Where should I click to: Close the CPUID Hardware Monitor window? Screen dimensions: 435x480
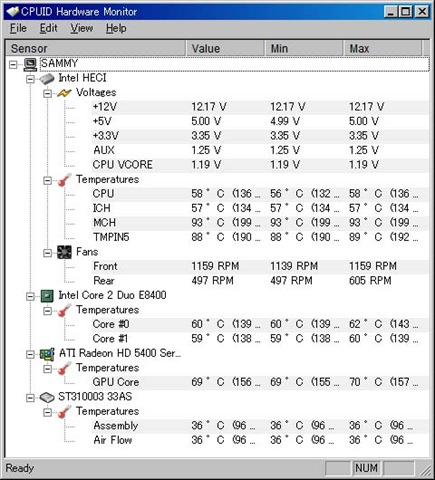point(422,12)
